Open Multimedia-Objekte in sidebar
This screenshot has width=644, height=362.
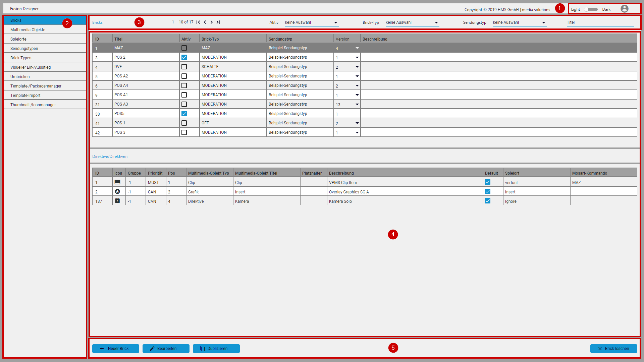click(x=28, y=30)
